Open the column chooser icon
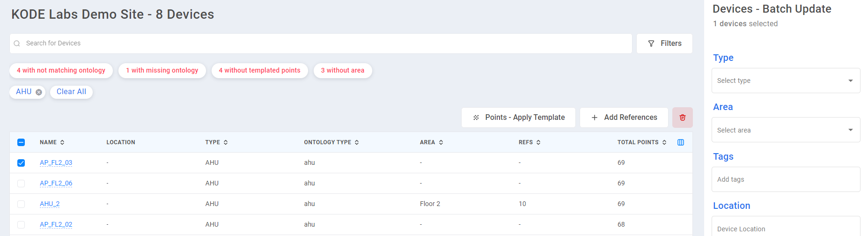868x236 pixels. pos(681,142)
